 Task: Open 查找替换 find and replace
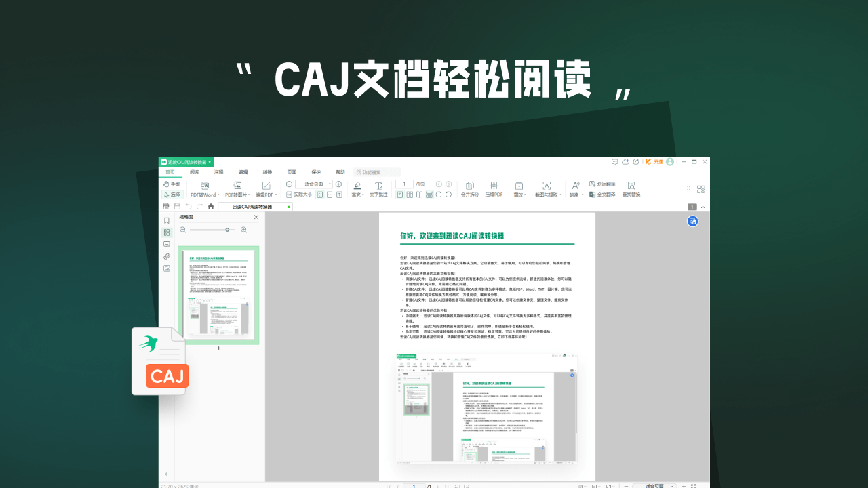tap(631, 189)
